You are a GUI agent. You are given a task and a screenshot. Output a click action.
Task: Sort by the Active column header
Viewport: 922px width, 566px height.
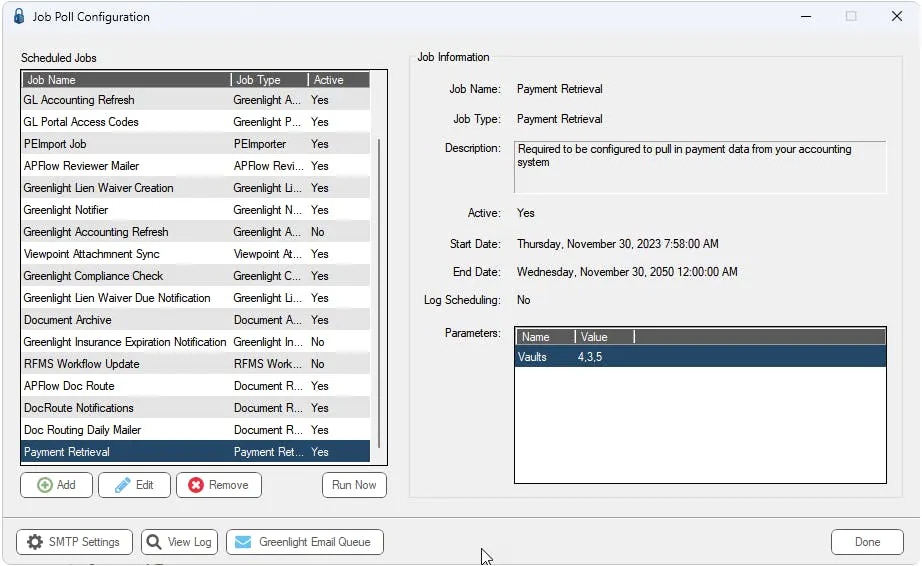tap(339, 80)
